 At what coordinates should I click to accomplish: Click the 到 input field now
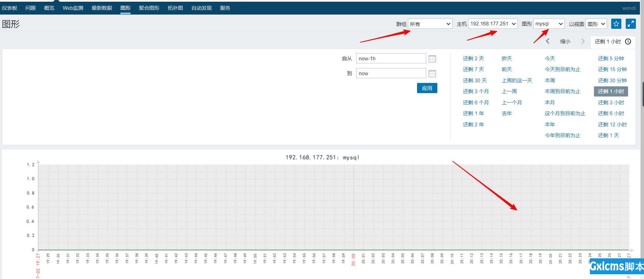tap(391, 73)
